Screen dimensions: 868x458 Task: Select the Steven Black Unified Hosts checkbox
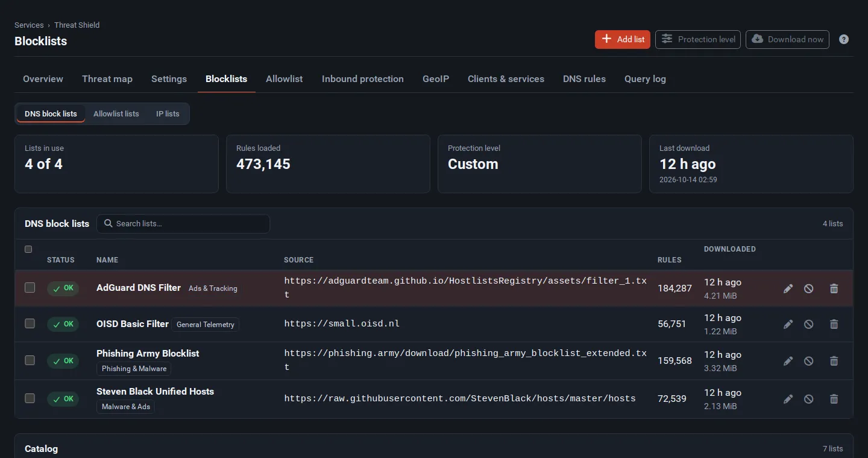click(x=30, y=398)
